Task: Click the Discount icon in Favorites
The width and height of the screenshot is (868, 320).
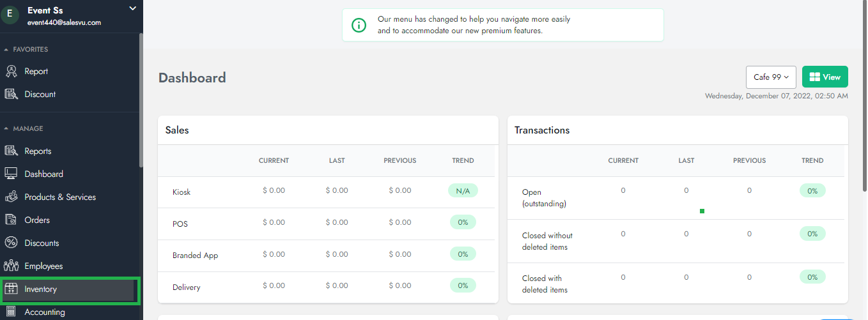Action: click(11, 95)
